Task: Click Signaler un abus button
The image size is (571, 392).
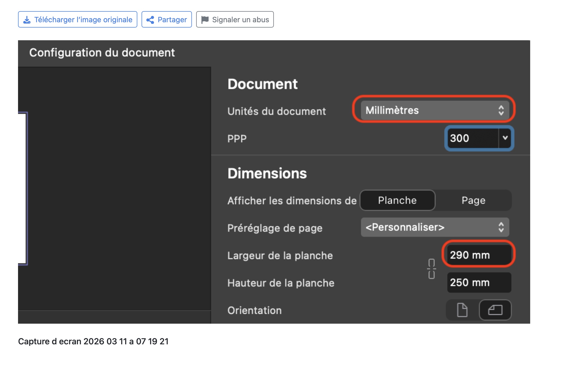Action: 235,20
